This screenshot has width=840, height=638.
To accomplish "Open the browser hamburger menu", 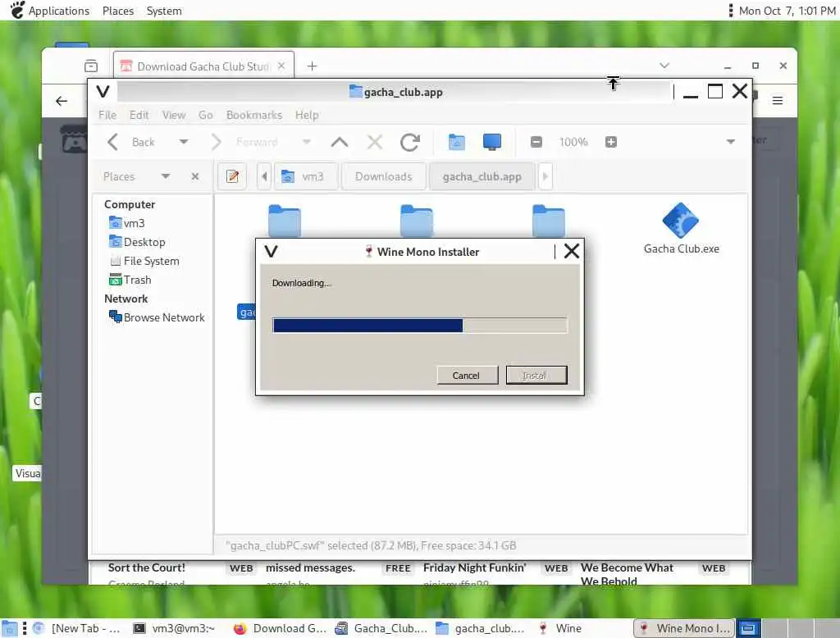I will [x=778, y=100].
